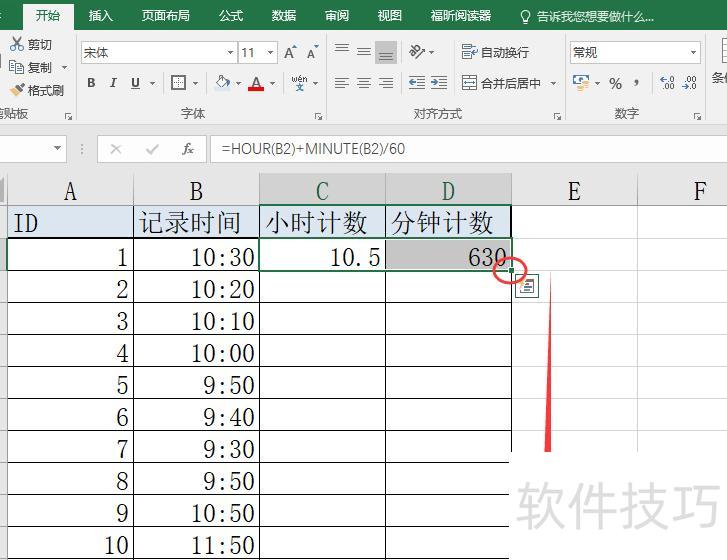Open Formulas (公式) tab
Image resolution: width=727 pixels, height=560 pixels.
coord(231,16)
